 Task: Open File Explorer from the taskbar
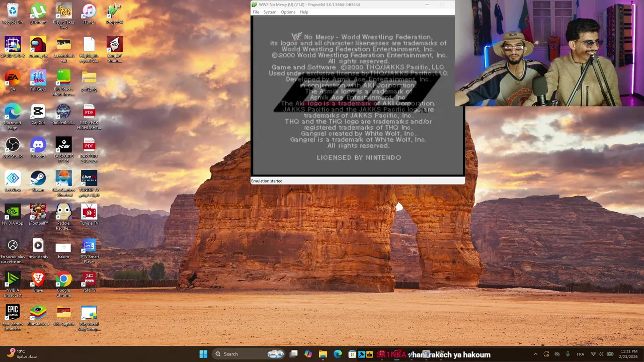(323, 354)
